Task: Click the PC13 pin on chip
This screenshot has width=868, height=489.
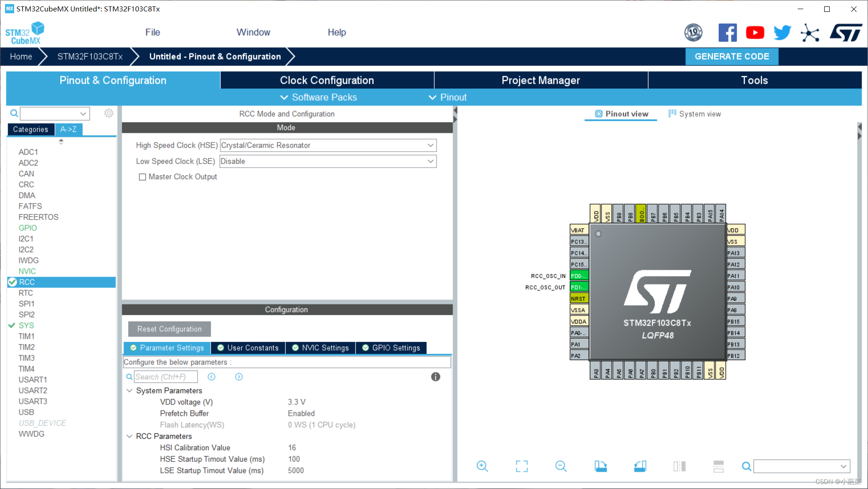Action: point(579,242)
